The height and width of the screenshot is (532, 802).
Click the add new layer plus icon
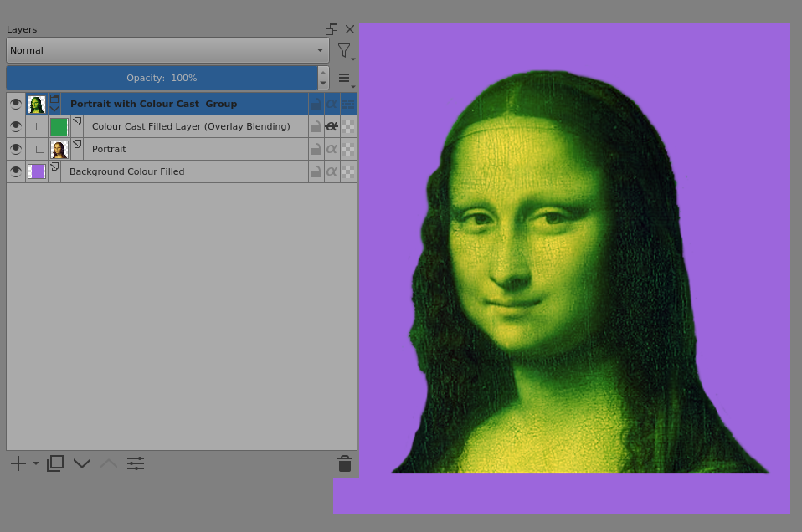(x=18, y=463)
